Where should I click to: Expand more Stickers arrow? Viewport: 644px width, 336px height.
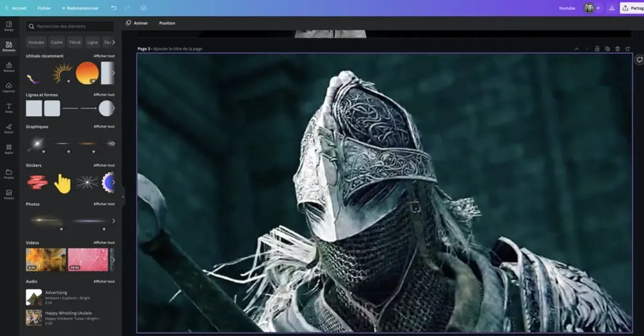click(x=113, y=183)
